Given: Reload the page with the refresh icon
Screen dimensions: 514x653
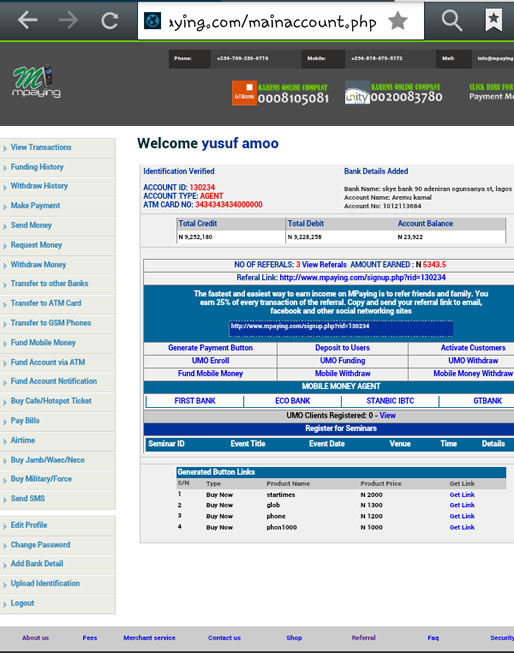Looking at the screenshot, I should click(x=109, y=20).
